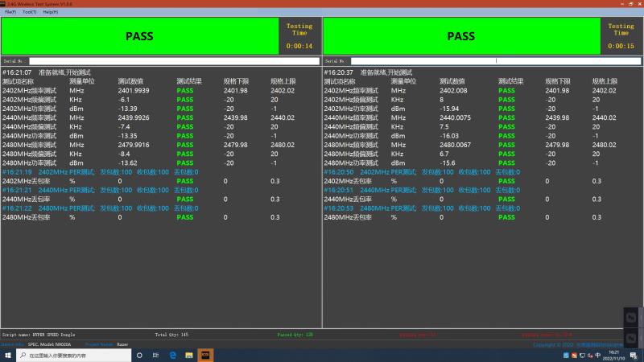644x362 pixels.
Task: Click the right green PASS banner
Action: pos(460,36)
